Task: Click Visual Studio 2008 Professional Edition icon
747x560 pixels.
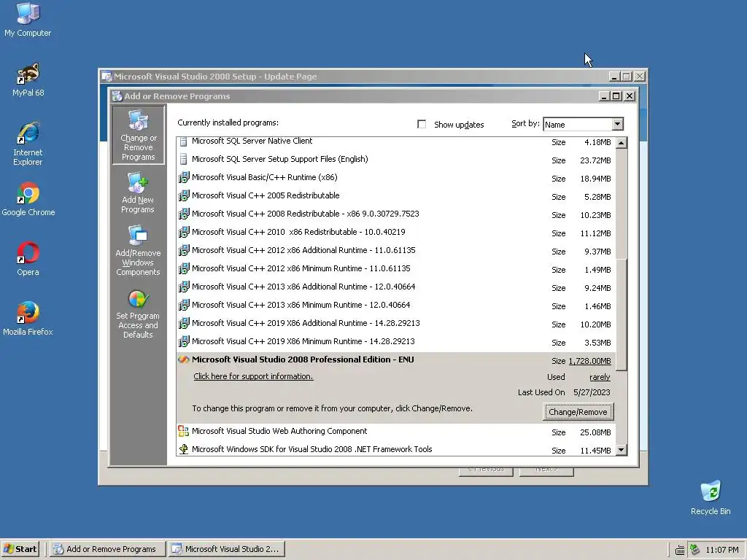Action: [183, 359]
